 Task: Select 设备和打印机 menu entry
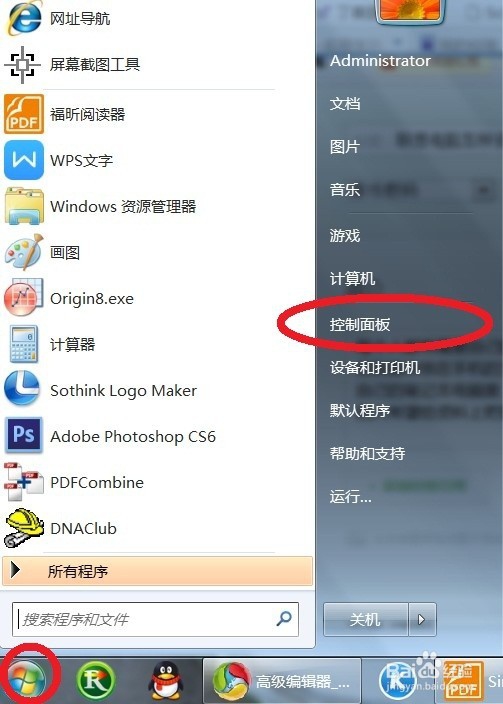pos(375,367)
